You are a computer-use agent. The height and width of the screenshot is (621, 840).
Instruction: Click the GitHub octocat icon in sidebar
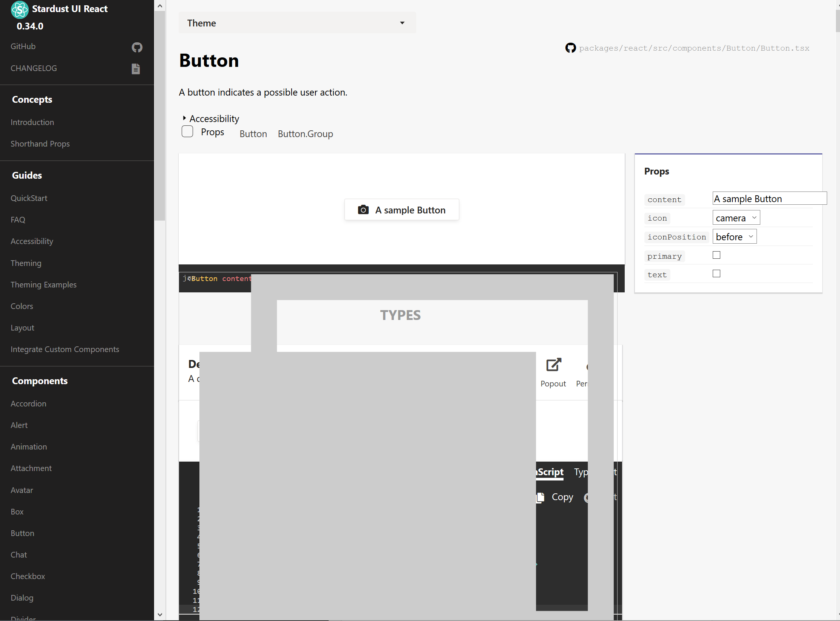point(137,47)
